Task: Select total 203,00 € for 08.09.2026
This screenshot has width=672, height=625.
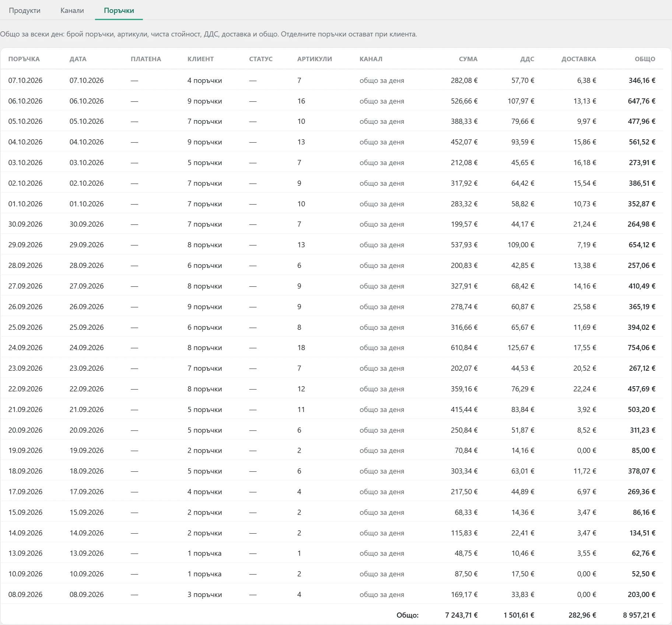Action: (642, 594)
